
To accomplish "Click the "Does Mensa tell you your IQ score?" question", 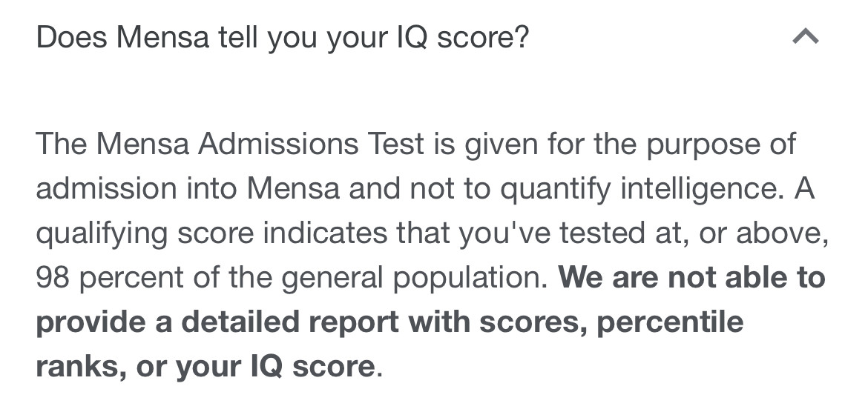I will (x=283, y=37).
